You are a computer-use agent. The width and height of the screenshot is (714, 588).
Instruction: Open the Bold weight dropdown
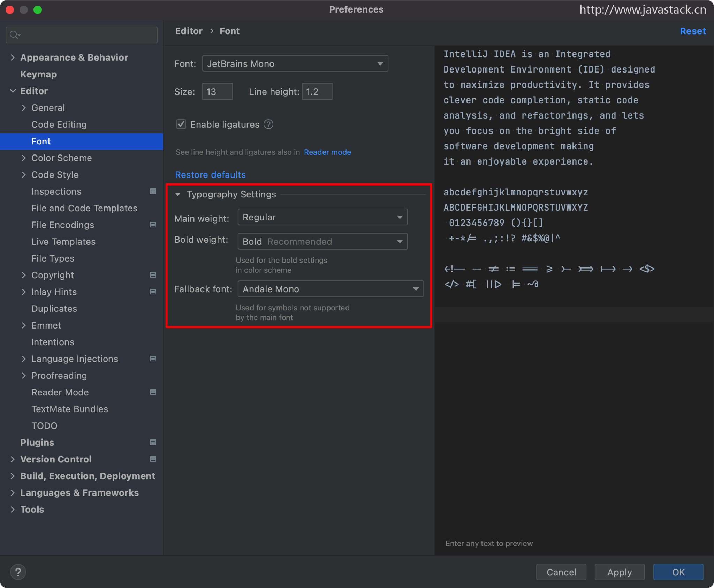point(322,241)
